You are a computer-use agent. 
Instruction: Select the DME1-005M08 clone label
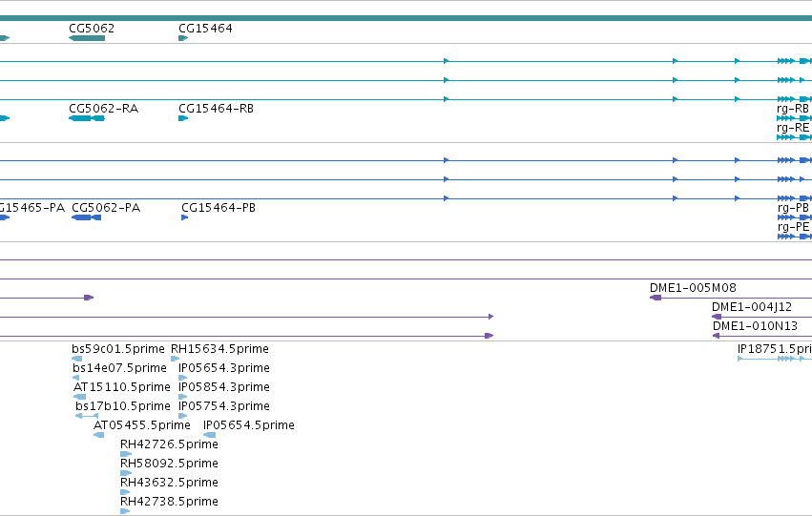[x=693, y=288]
